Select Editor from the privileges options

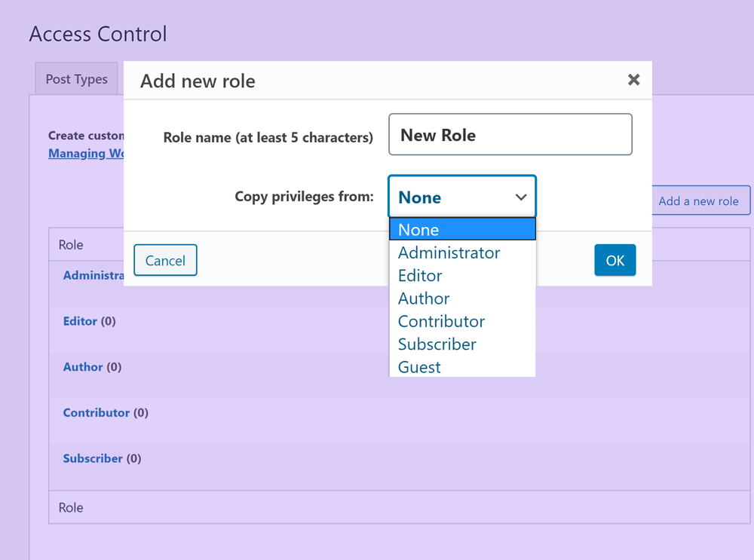[420, 275]
